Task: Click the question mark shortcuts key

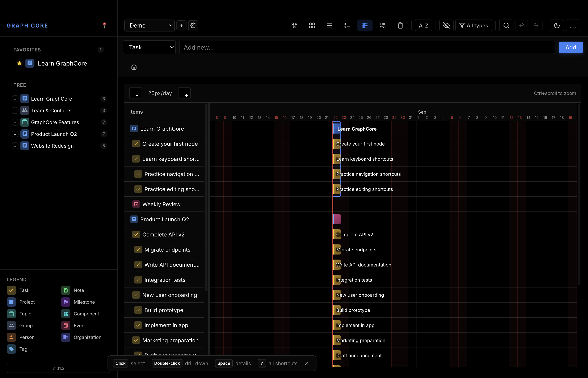Action: coord(262,363)
